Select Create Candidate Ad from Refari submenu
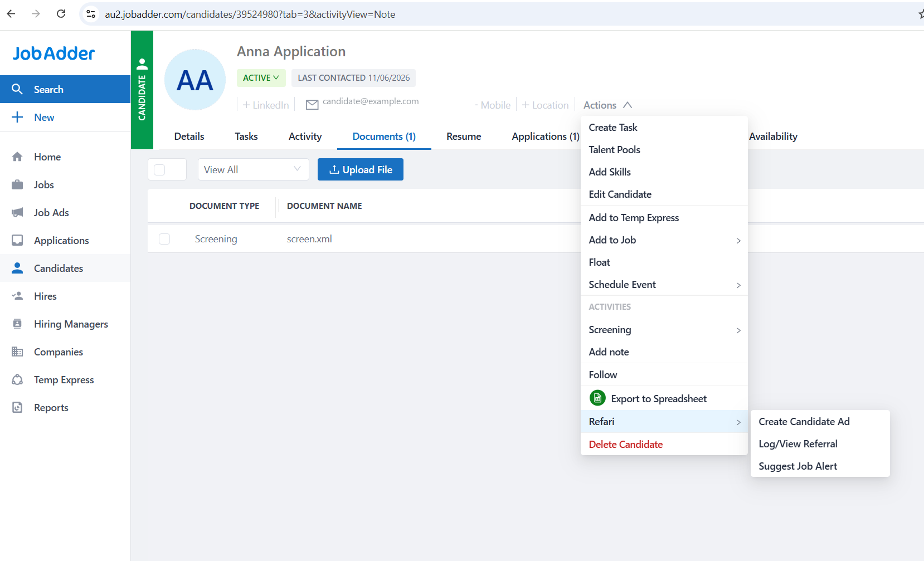The height and width of the screenshot is (561, 924). click(804, 422)
